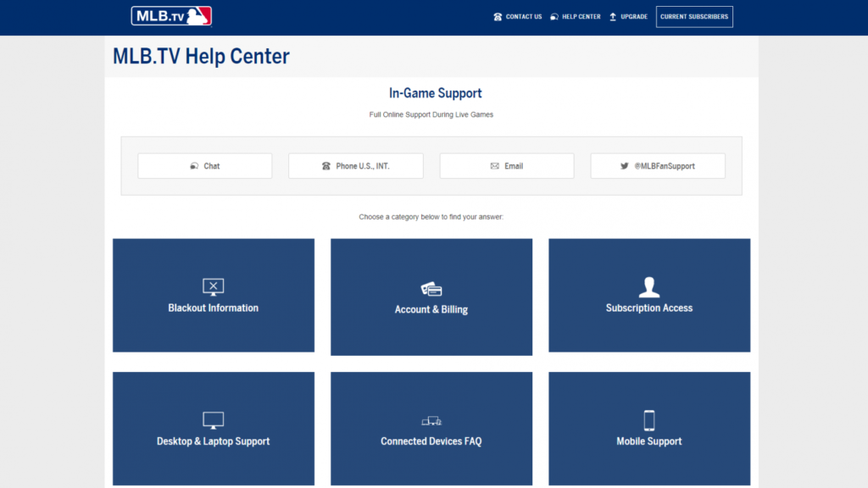Viewport: 868px width, 488px height.
Task: Open Connected Devices FAQ category
Action: click(x=431, y=429)
